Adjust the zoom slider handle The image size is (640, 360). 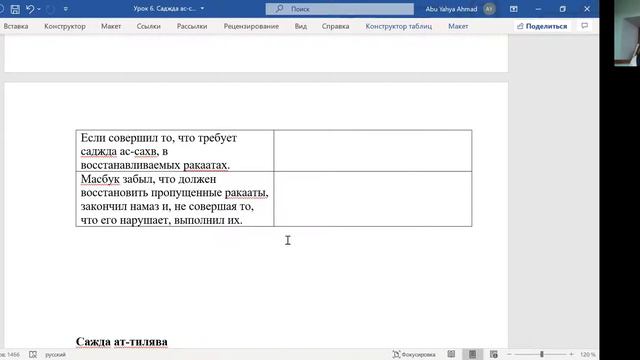point(542,354)
